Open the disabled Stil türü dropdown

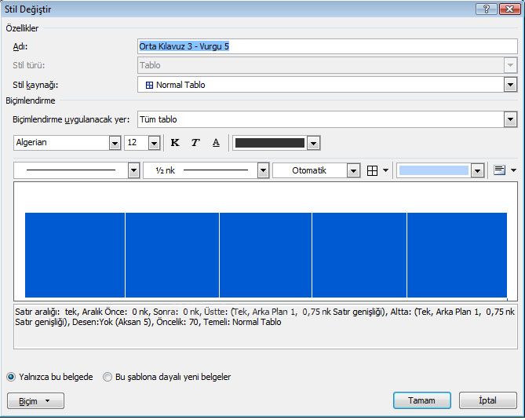(510, 65)
